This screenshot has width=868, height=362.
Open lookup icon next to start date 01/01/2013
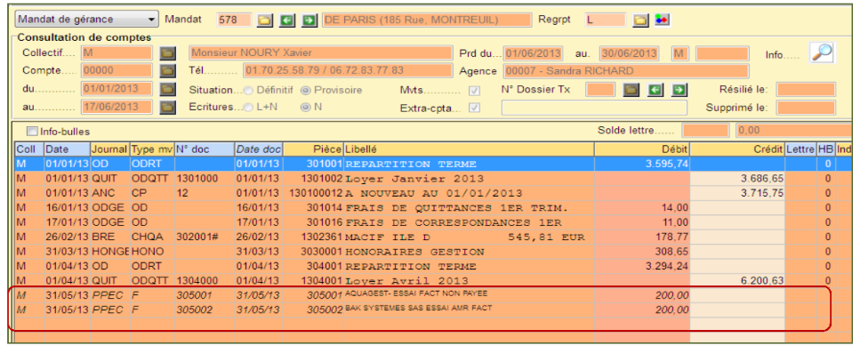pyautogui.click(x=166, y=89)
